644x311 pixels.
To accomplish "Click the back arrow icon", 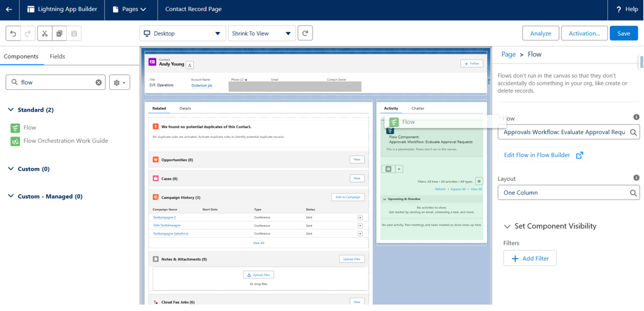I will tap(9, 10).
